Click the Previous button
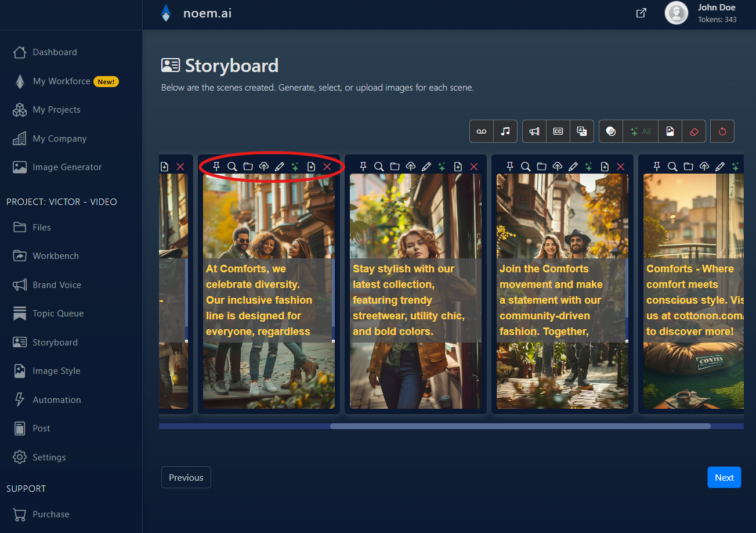 pos(186,477)
